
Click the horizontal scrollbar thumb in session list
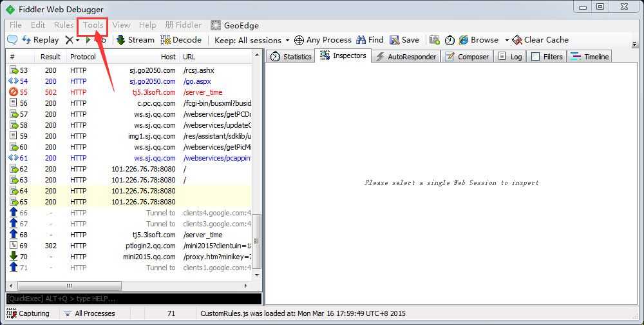pyautogui.click(x=70, y=286)
